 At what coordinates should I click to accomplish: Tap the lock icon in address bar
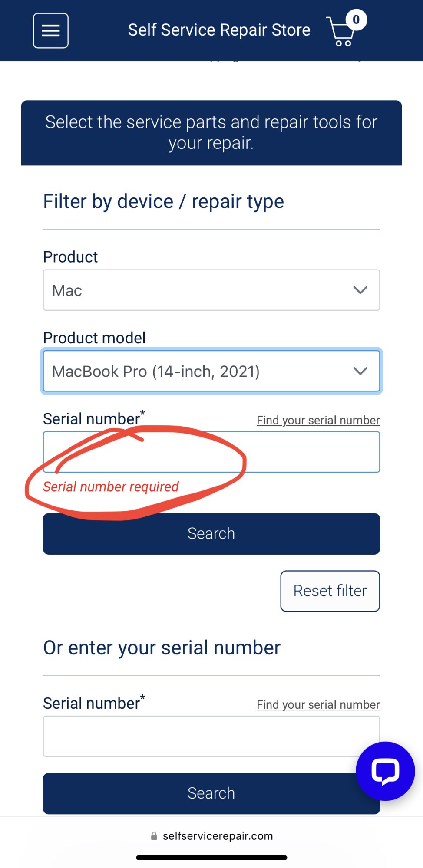coord(154,836)
